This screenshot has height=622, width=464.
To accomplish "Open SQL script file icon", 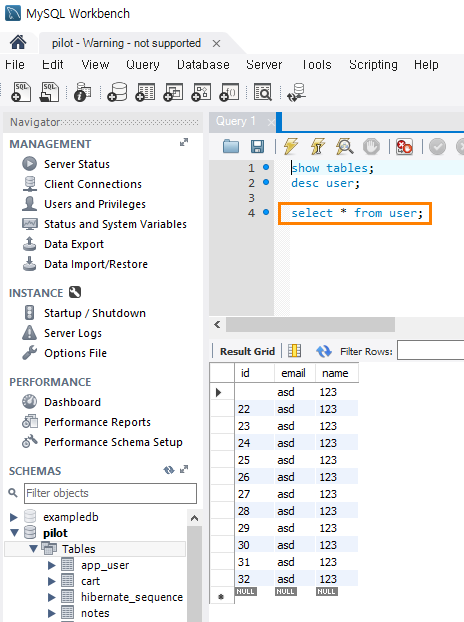I will [49, 92].
